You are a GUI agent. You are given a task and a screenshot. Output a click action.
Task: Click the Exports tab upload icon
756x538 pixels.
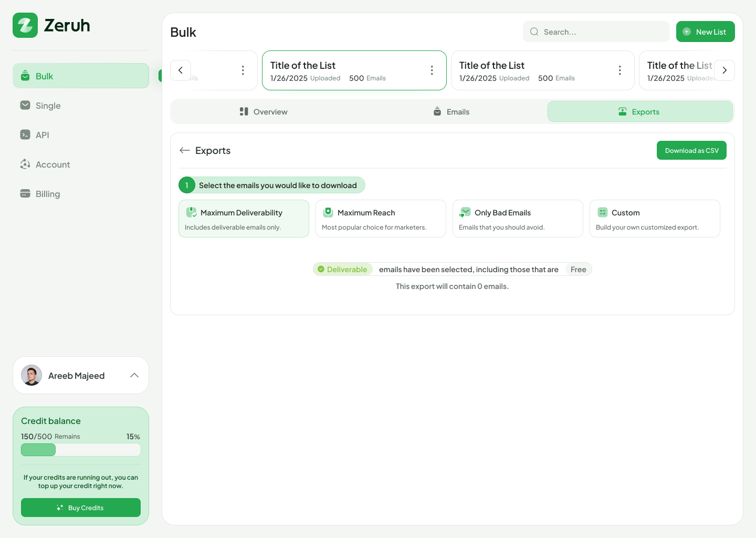tap(623, 111)
